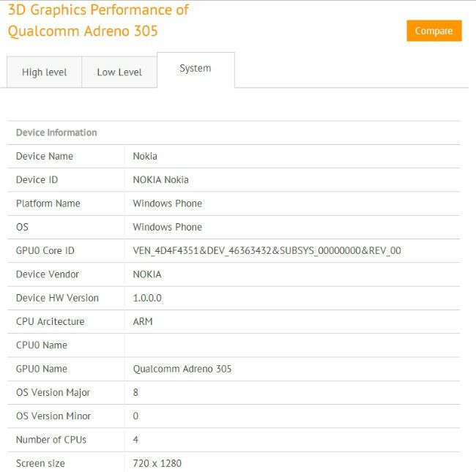Screen dimensions: 476x472
Task: Select the Device HW Version label
Action: (x=57, y=298)
